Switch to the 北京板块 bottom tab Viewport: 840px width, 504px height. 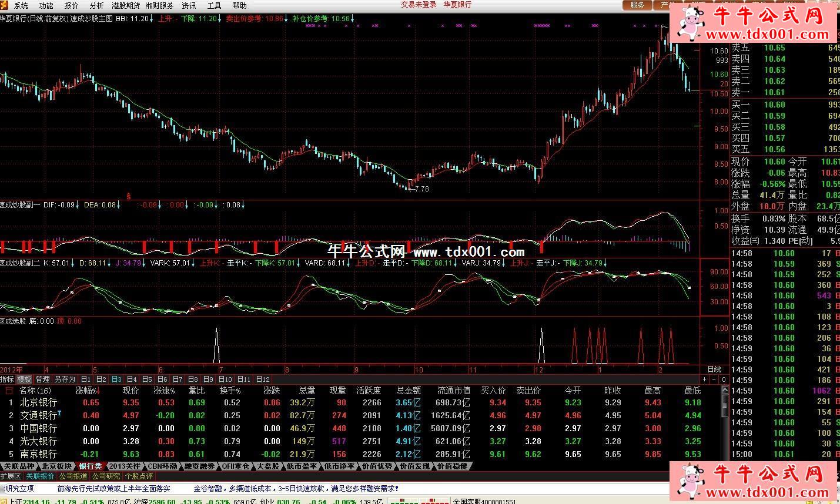[56, 466]
